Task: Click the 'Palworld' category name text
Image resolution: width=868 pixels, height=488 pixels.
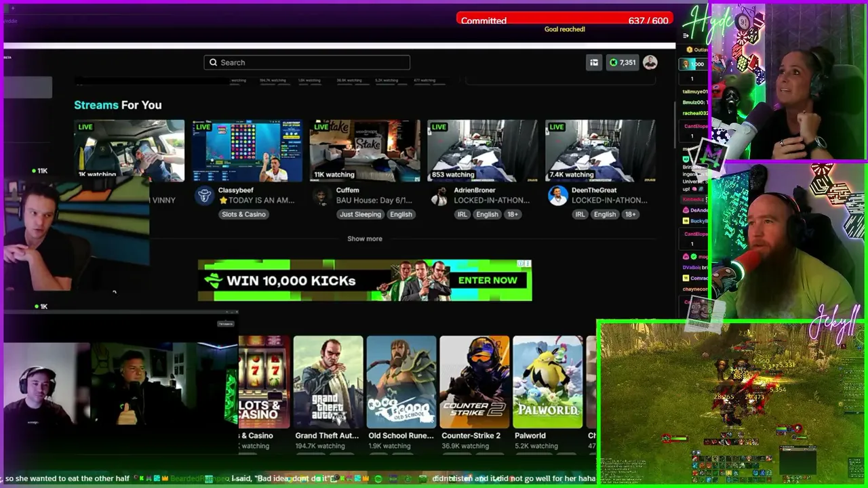Action: click(x=530, y=436)
